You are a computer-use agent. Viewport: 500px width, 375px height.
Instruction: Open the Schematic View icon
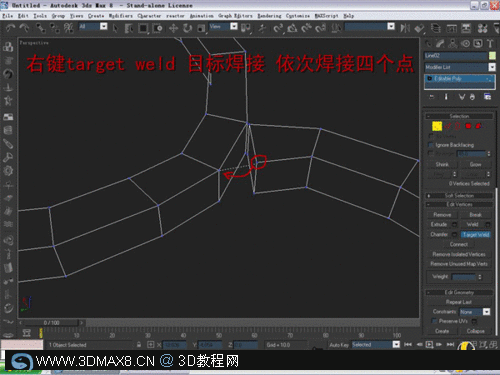[466, 28]
